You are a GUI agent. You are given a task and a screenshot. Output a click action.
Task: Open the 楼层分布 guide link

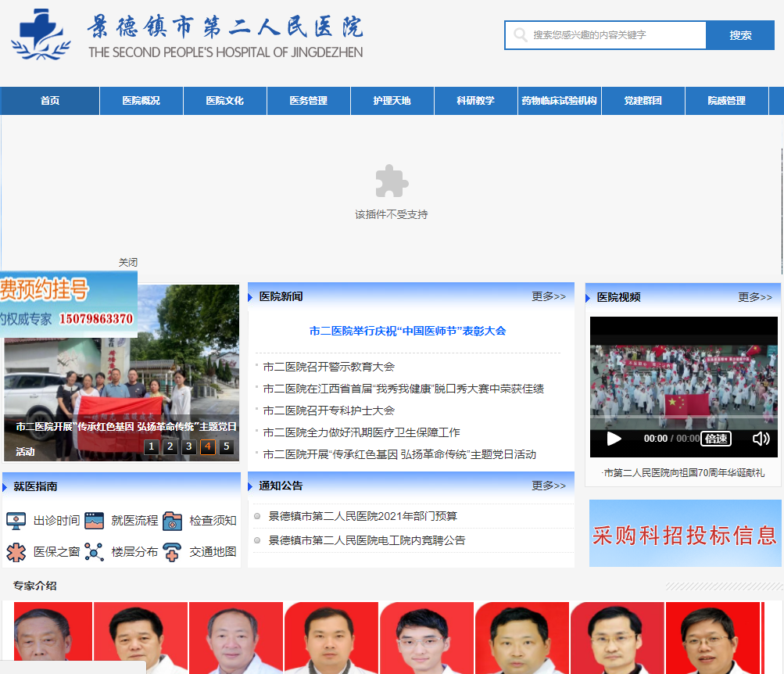tap(134, 551)
